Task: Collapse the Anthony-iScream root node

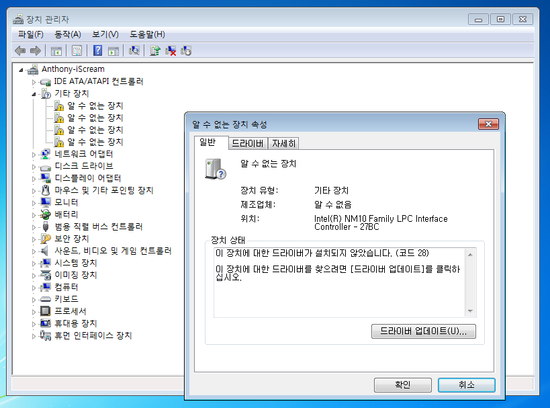Action: pos(21,70)
